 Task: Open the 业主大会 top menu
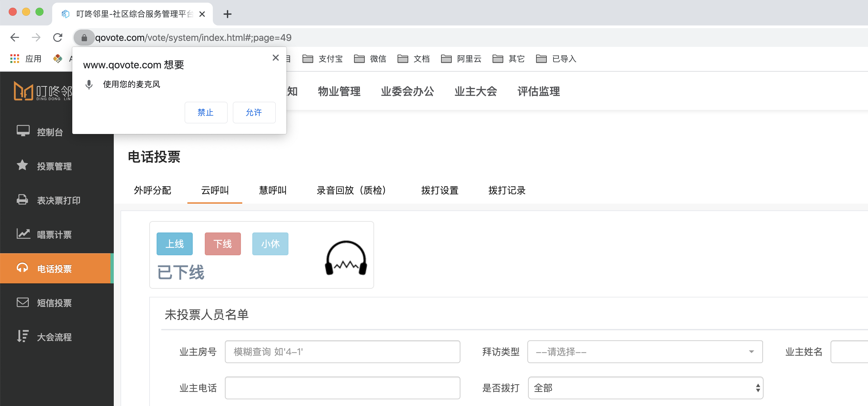[x=475, y=91]
